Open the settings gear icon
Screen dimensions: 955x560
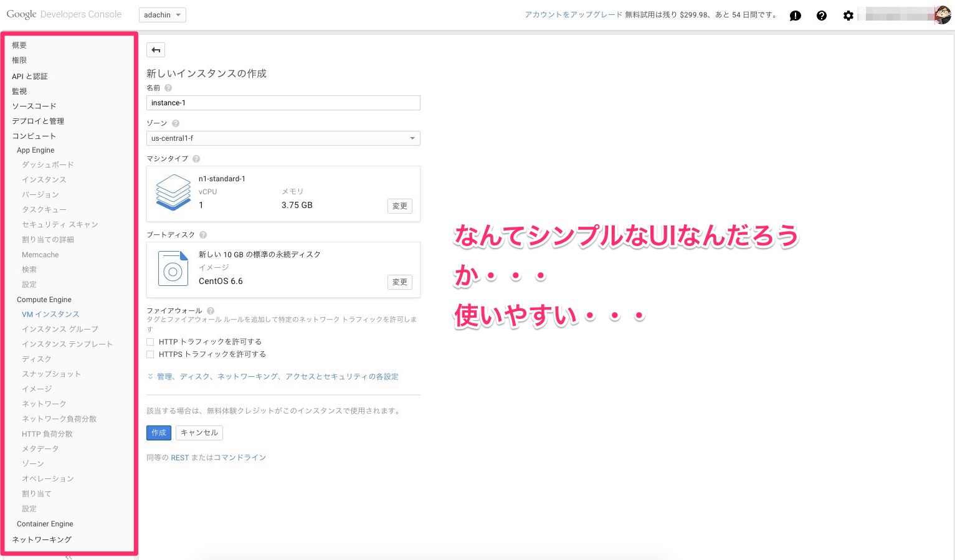point(848,16)
